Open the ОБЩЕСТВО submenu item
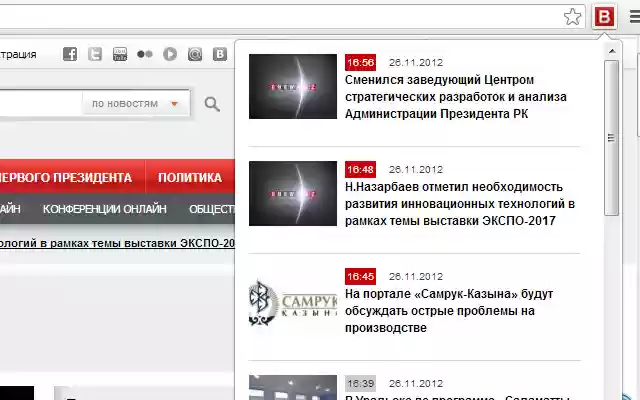Viewport: 640px width, 400px height. (x=211, y=209)
